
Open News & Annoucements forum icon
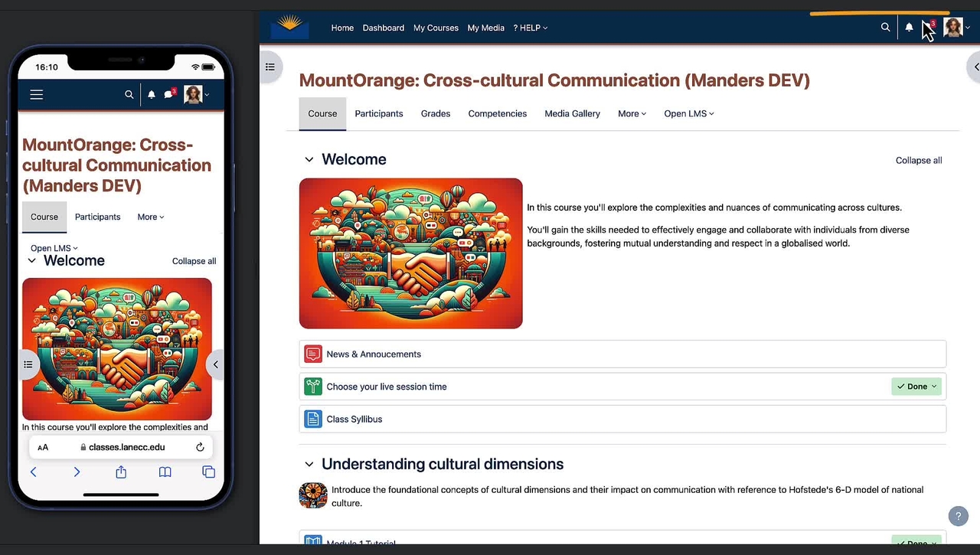[312, 354]
